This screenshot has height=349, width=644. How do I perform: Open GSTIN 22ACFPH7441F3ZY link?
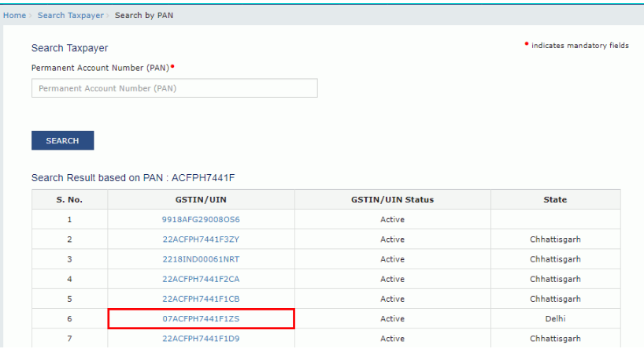[x=201, y=239]
